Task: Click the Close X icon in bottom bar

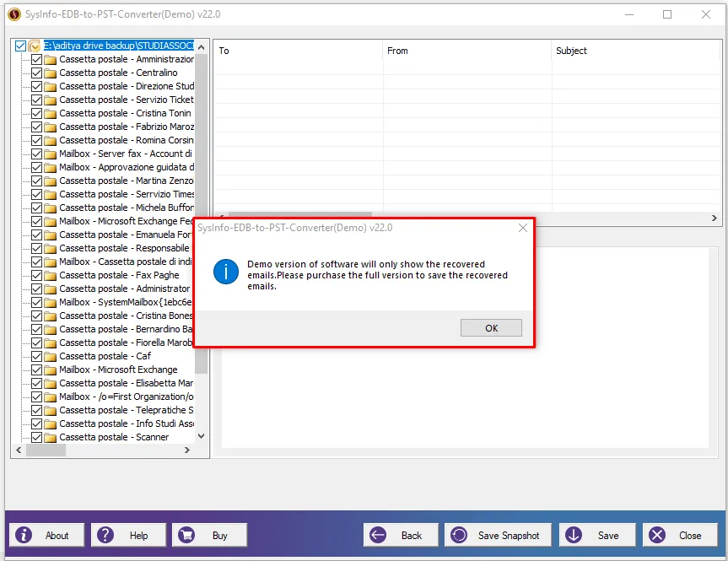Action: 657,535
